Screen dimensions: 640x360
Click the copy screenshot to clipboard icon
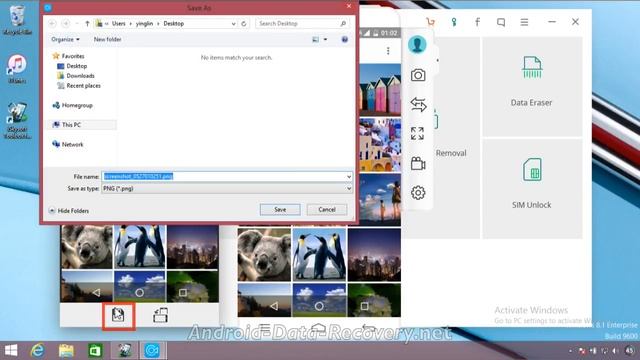(160, 315)
